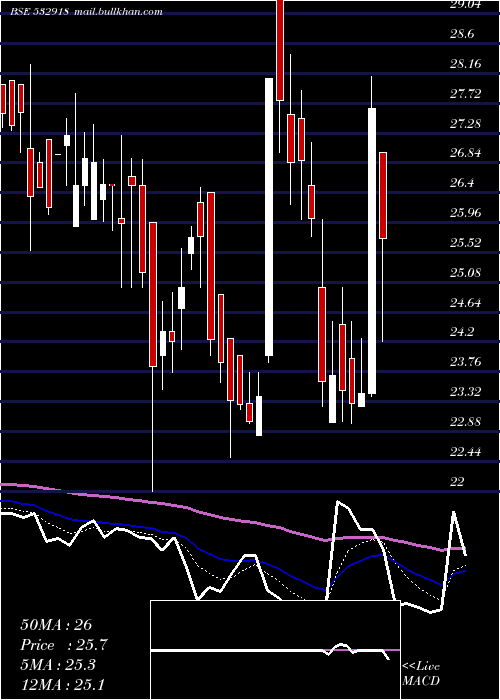Screen dimensions: 500x700
Task: Select the 28.16 price axis label
Action: coord(465,64)
